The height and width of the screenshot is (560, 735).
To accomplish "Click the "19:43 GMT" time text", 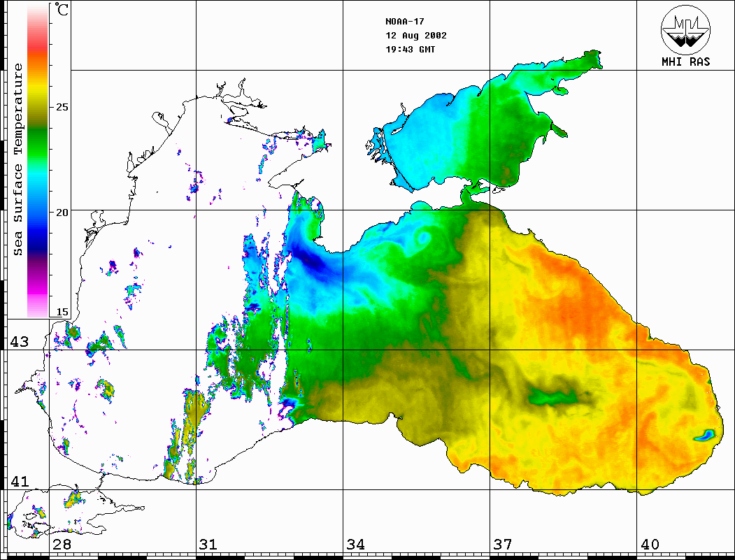I will 411,50.
